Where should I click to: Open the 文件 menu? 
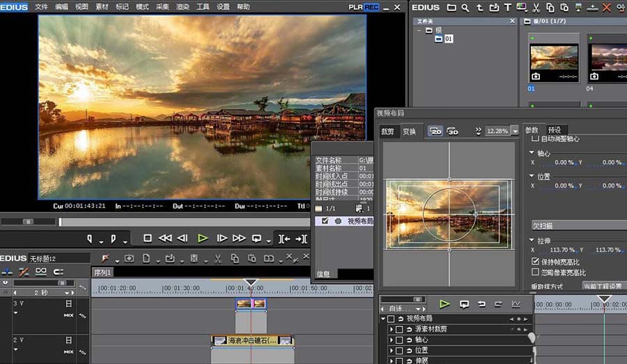coord(42,6)
